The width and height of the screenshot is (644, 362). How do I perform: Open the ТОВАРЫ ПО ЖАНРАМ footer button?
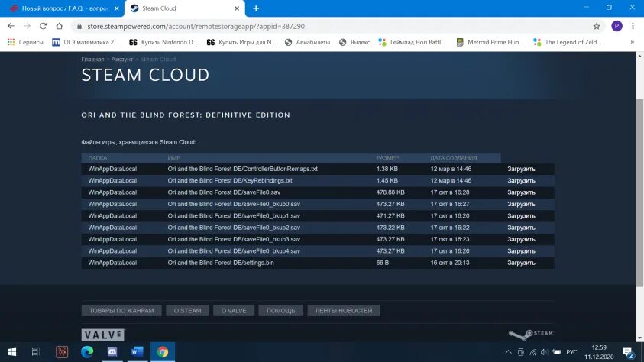121,311
